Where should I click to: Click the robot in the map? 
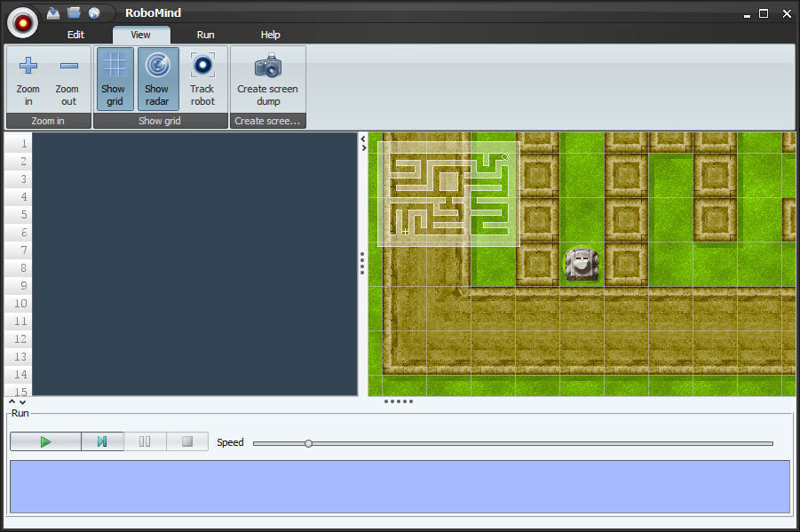pyautogui.click(x=581, y=264)
